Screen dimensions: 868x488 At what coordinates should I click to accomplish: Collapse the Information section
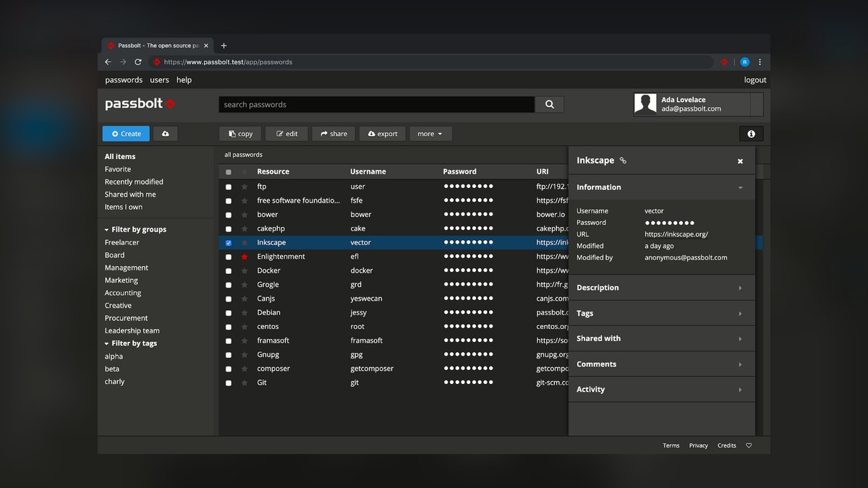[662, 187]
